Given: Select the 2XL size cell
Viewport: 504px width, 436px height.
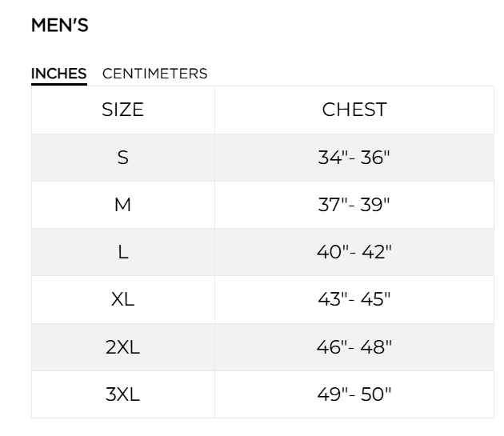Looking at the screenshot, I should (122, 347).
